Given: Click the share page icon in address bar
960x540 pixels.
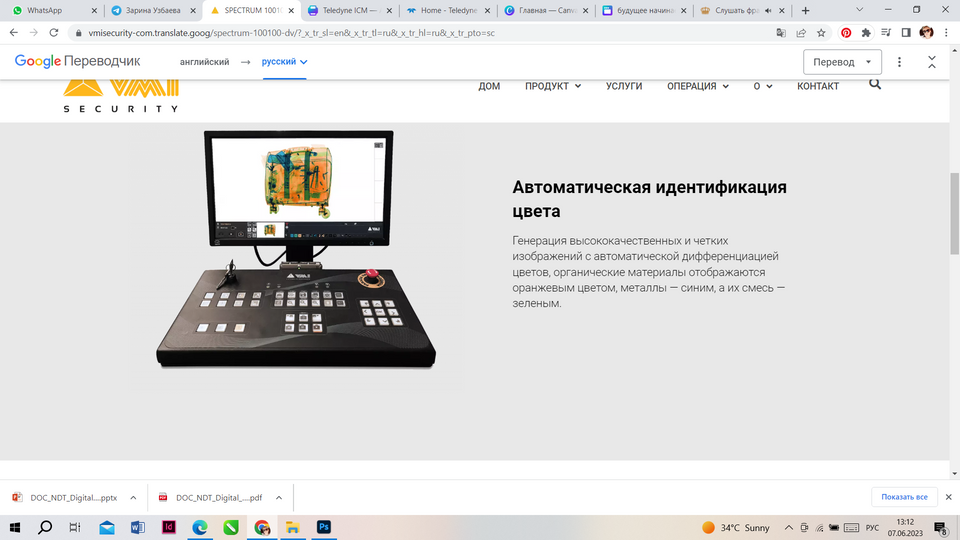Looking at the screenshot, I should pyautogui.click(x=801, y=32).
